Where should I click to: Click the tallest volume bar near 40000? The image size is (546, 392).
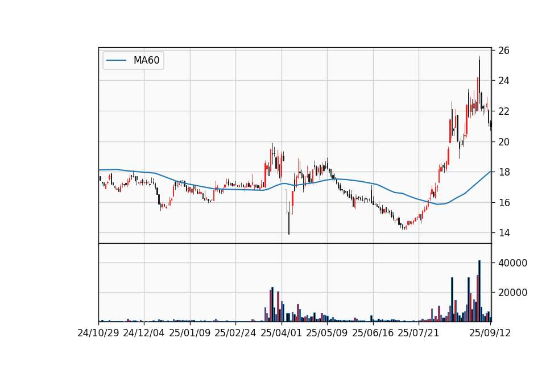(x=479, y=291)
